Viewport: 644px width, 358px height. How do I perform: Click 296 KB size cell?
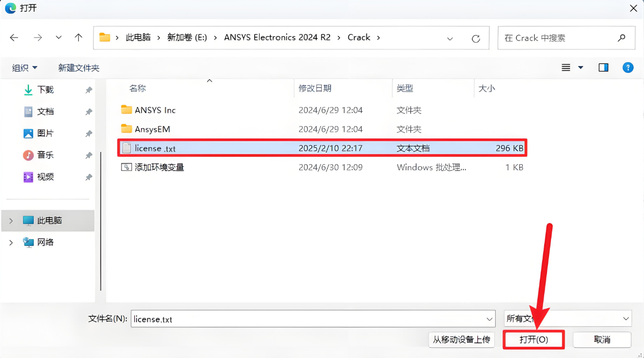tap(509, 148)
